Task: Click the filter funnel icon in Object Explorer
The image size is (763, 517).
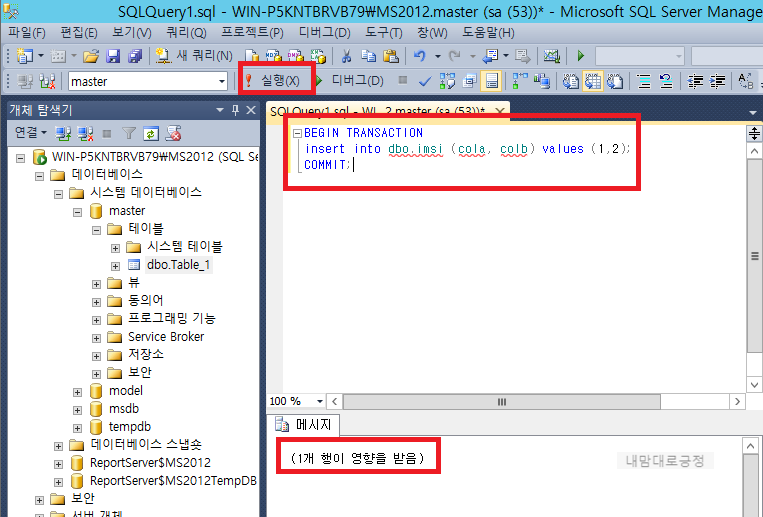Action: (x=128, y=133)
